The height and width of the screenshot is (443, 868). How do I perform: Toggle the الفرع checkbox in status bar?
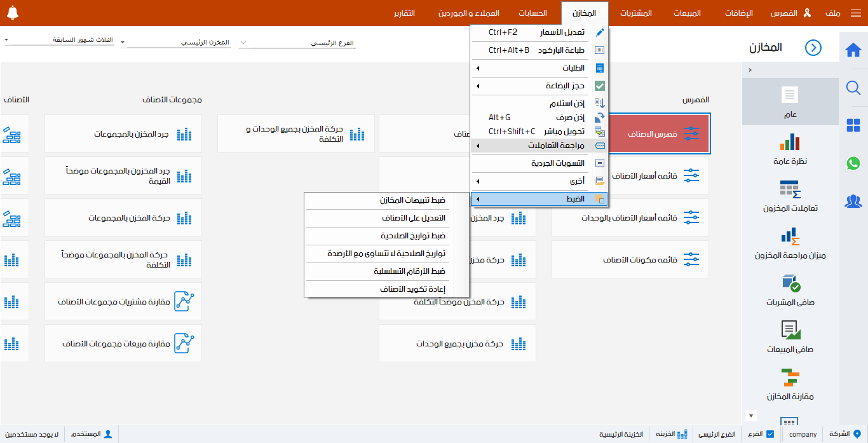[770, 434]
